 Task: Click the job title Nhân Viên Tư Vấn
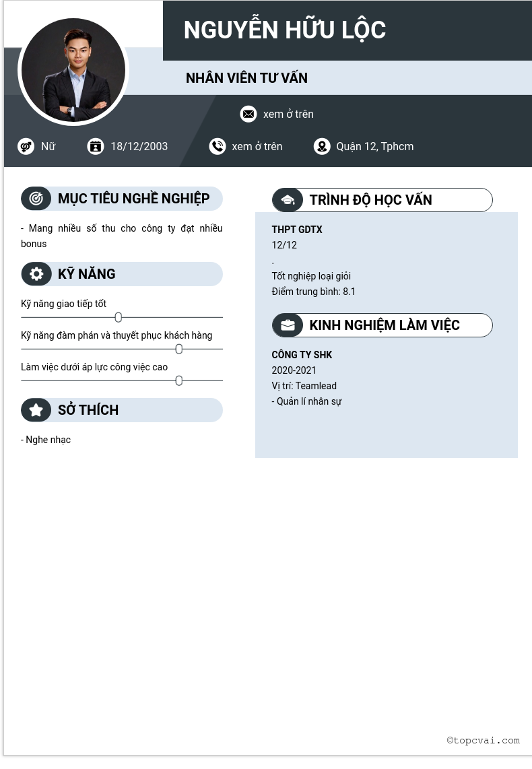tap(246, 78)
